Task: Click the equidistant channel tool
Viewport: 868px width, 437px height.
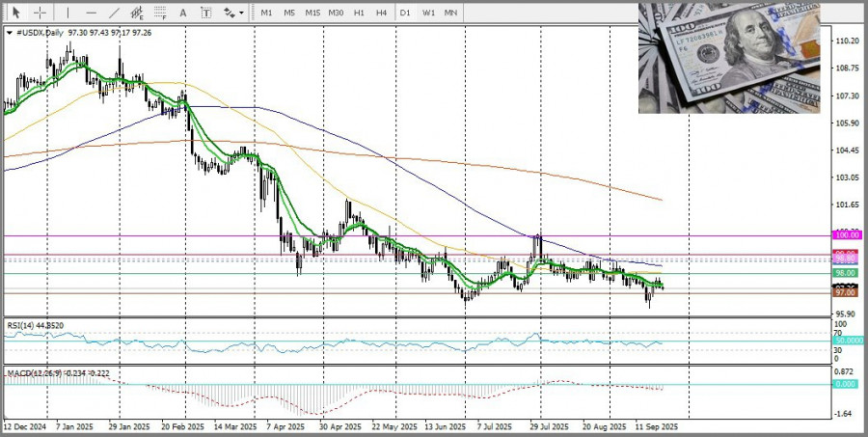Action: 137,13
